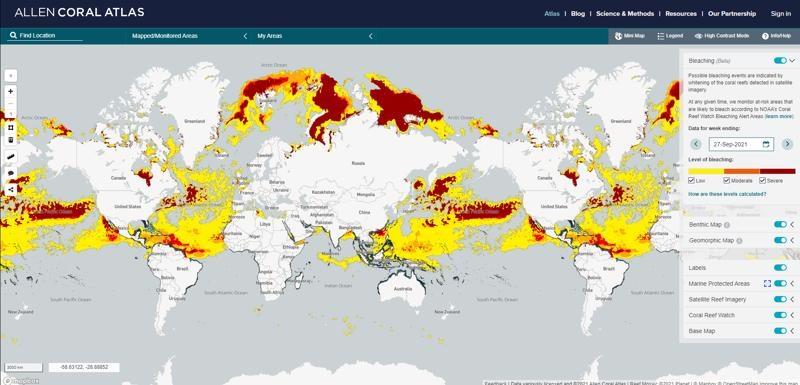Open Info/Help
The height and width of the screenshot is (385, 800).
coord(776,36)
